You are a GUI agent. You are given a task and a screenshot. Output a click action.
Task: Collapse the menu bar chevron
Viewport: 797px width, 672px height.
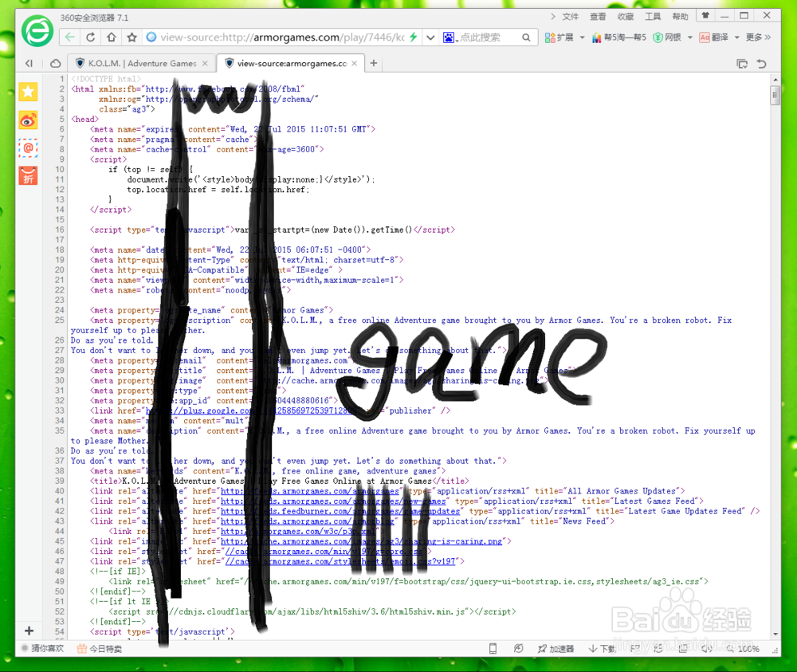click(553, 16)
